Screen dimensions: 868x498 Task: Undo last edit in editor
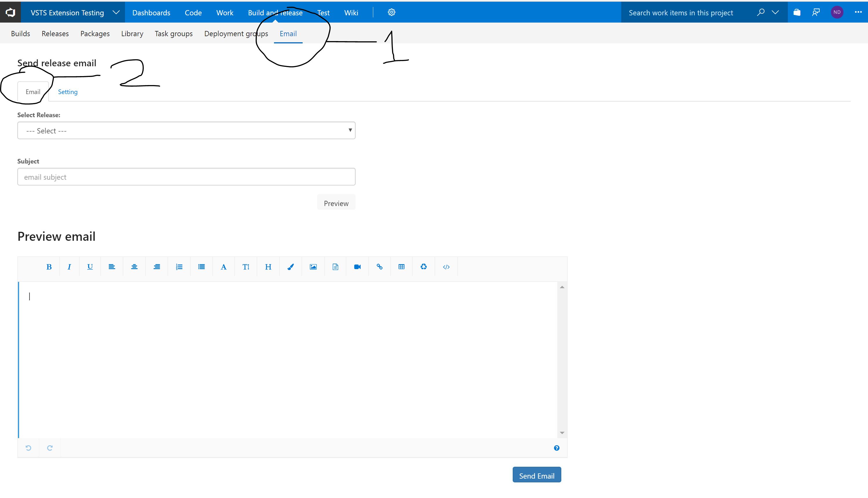[28, 448]
